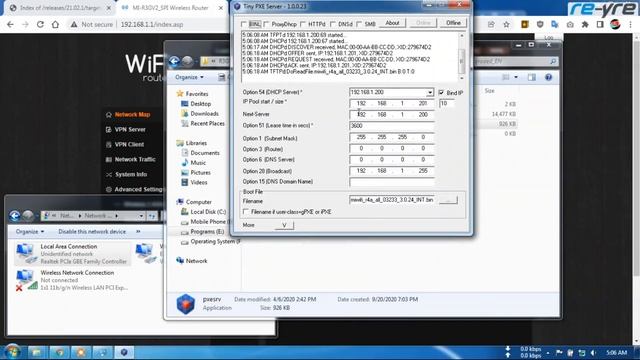
Task: Open the Organize menu in the Network Connections window
Action: coord(30,231)
